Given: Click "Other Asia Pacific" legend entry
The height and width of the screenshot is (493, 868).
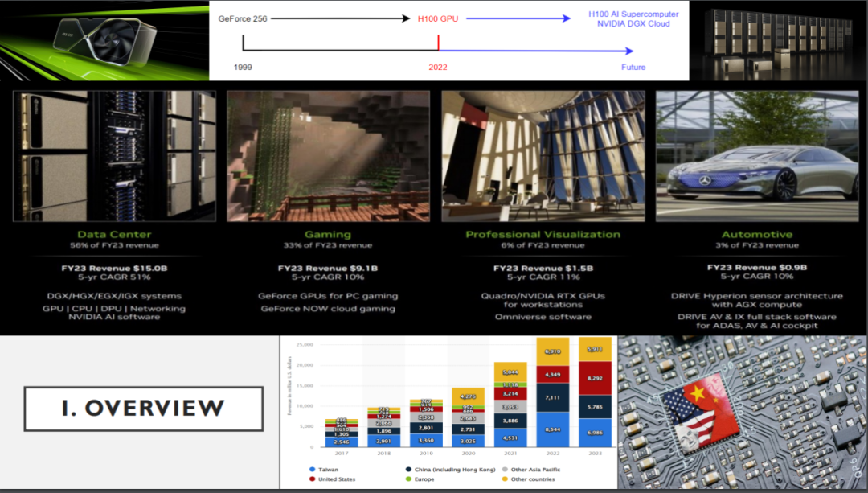Looking at the screenshot, I should [531, 470].
